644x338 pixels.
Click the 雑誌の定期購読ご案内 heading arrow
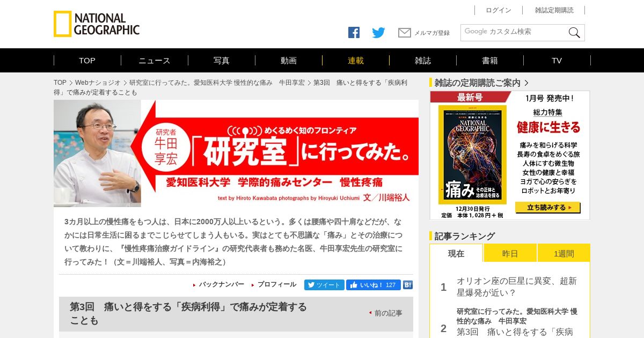coord(526,83)
